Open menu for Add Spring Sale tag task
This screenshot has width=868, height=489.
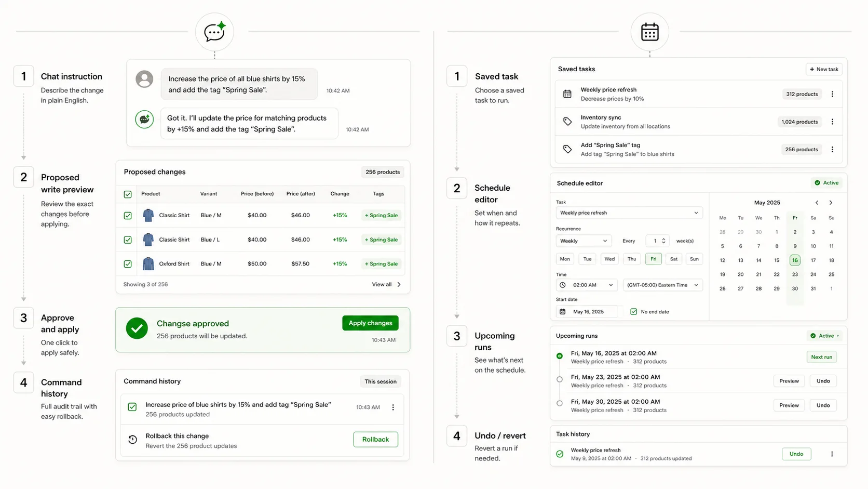point(832,149)
